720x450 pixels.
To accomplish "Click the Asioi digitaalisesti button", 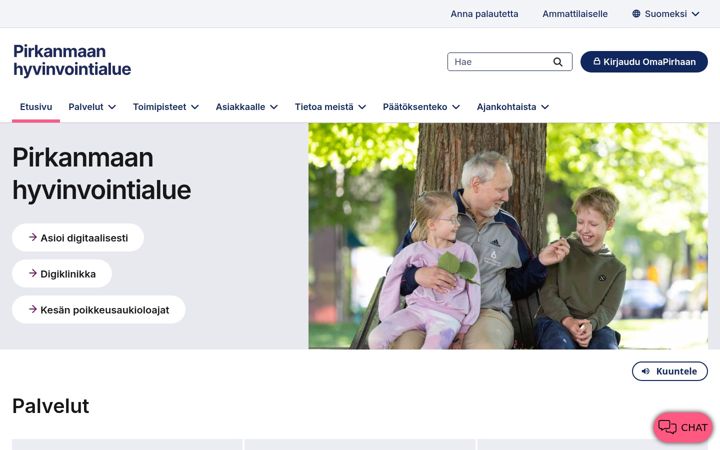I will (x=78, y=237).
